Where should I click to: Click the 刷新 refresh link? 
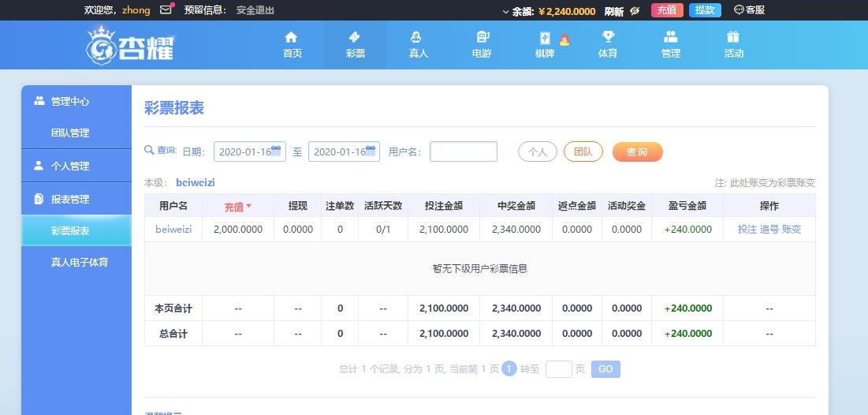pos(614,11)
